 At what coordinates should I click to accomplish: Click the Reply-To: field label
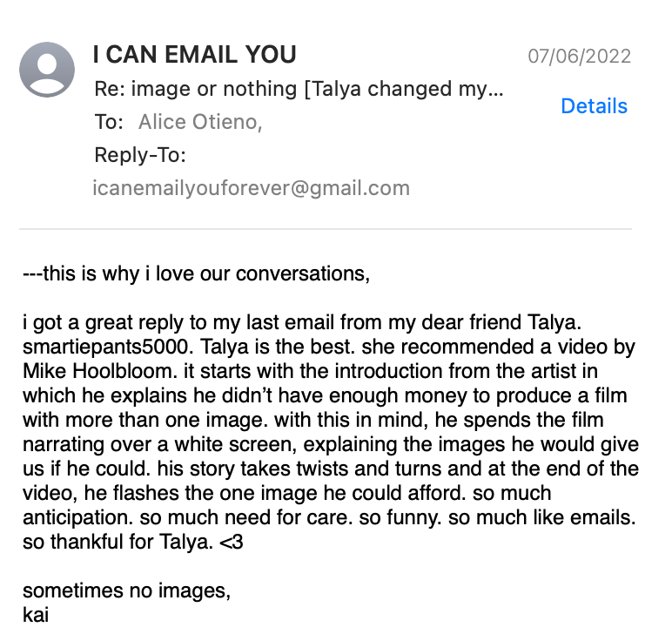click(x=139, y=156)
